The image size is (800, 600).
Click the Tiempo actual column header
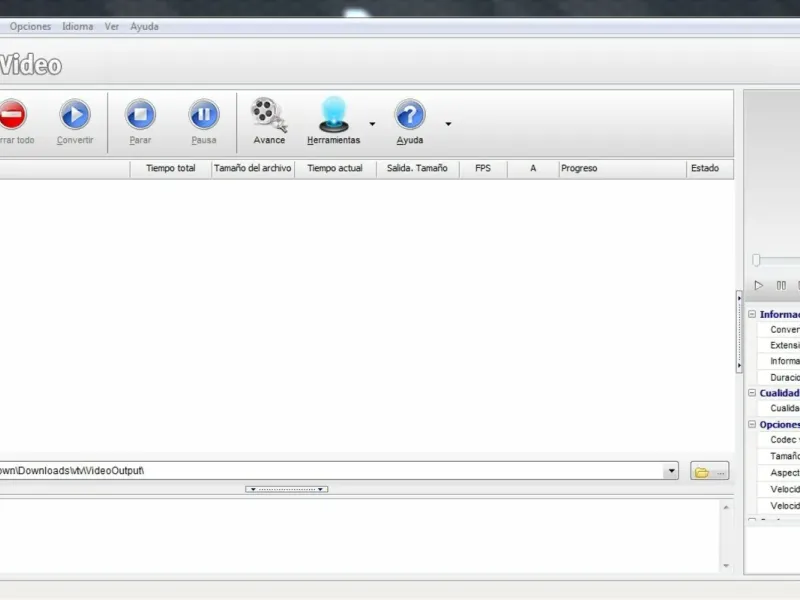point(335,168)
